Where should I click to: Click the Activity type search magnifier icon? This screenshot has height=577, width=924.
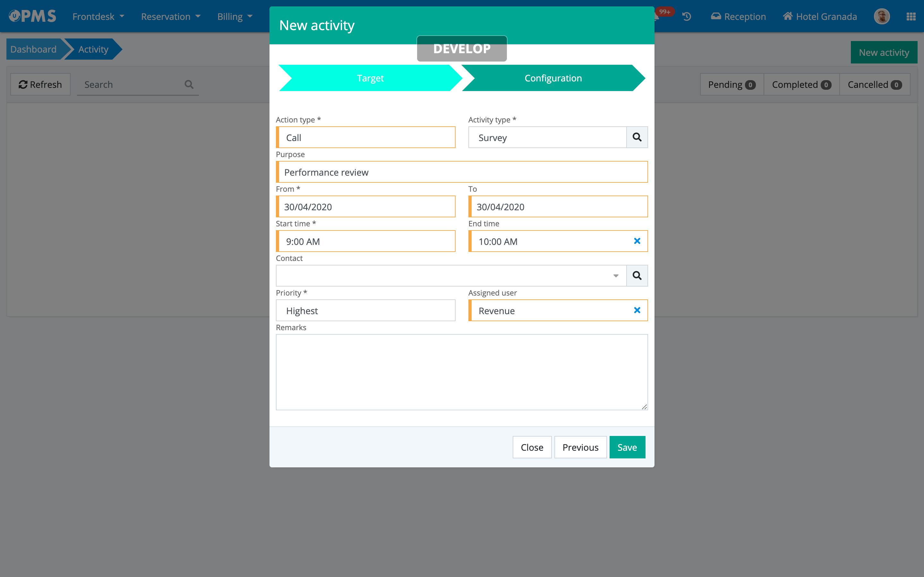(x=637, y=138)
